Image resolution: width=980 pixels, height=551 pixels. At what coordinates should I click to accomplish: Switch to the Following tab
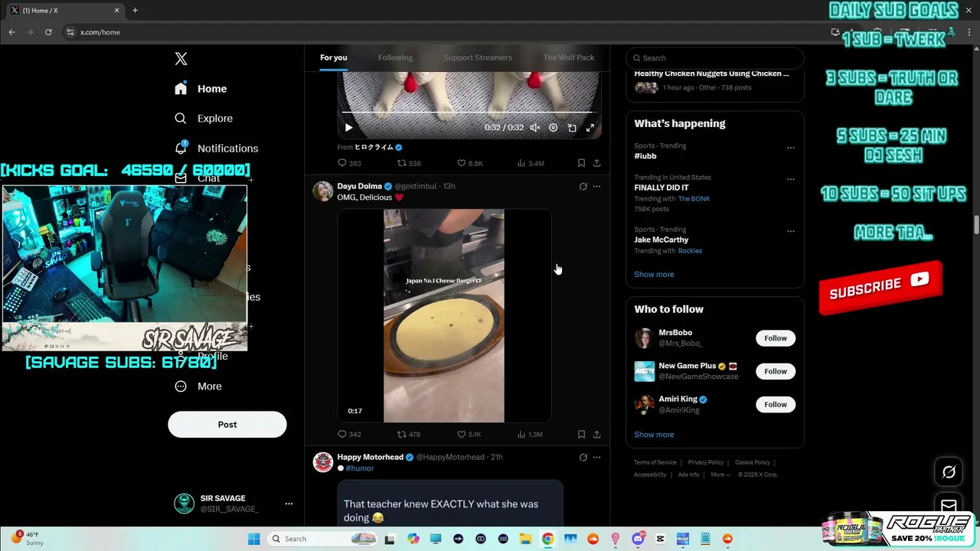point(395,57)
